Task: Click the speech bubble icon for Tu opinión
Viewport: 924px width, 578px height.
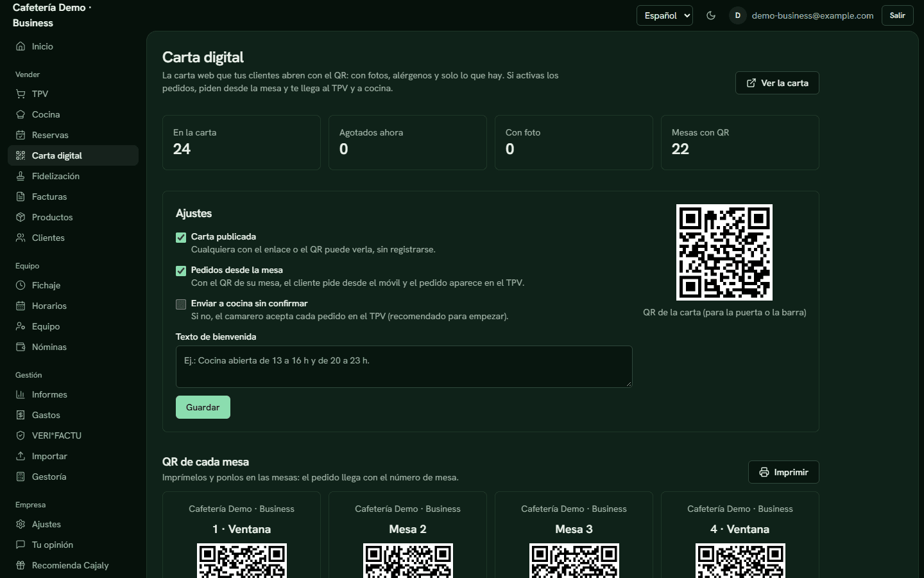Action: point(21,545)
